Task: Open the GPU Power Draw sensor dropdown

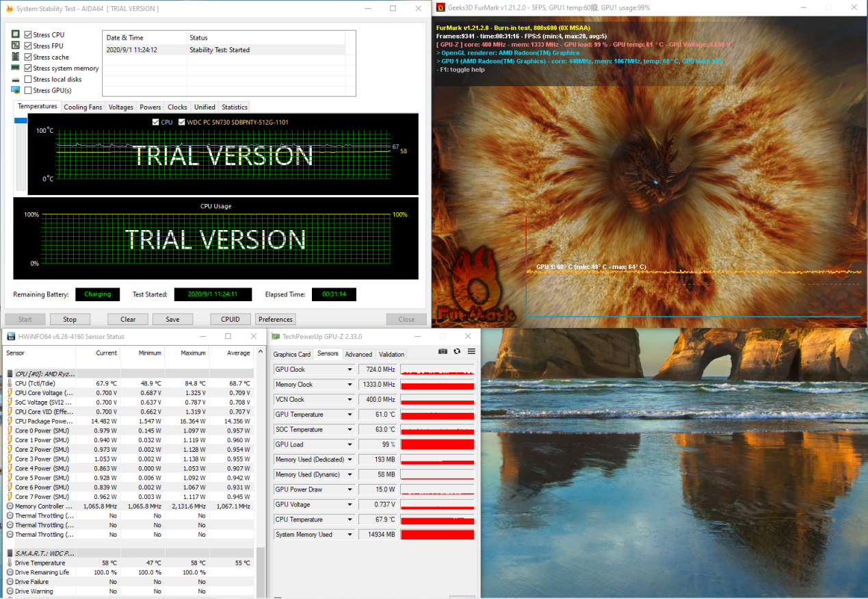Action: point(350,489)
